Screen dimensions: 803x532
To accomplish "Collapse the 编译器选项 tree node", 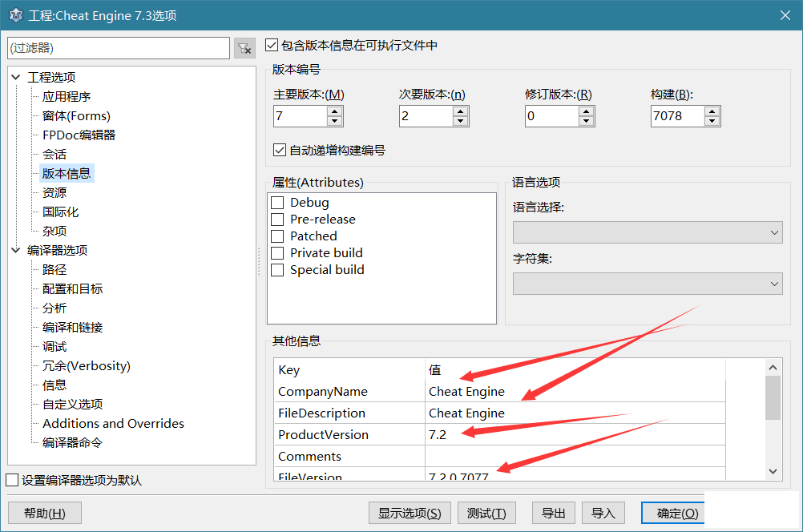I will (x=16, y=251).
